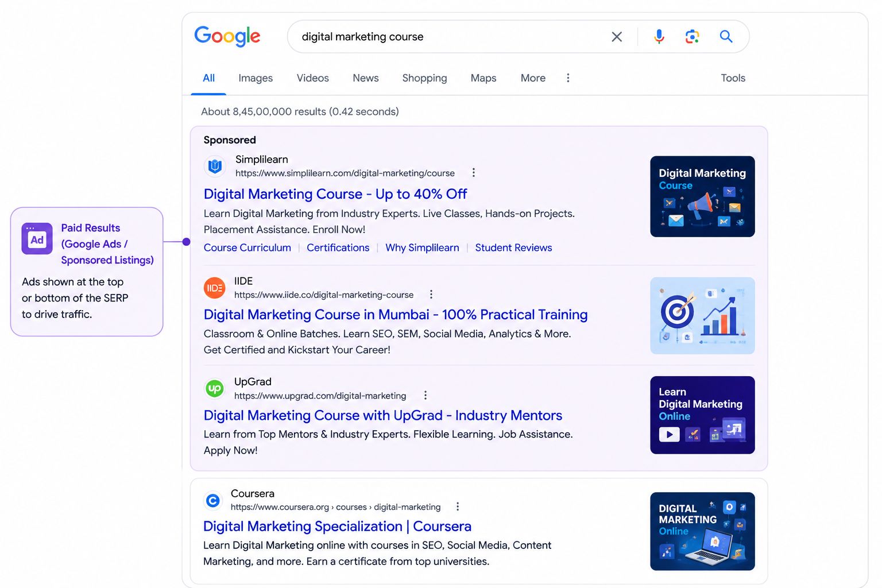
Task: Click the IIDE target and chart thumbnail
Action: 702,316
